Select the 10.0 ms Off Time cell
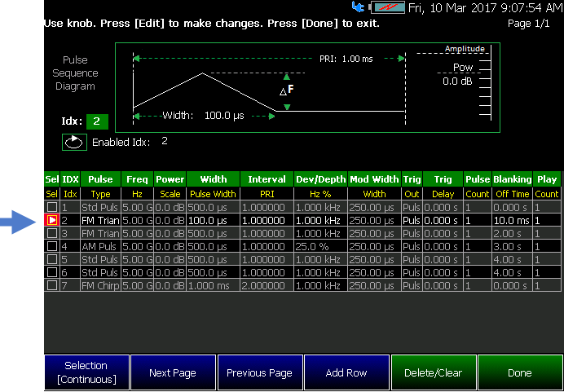Viewport: 564px width, 392px height. pos(512,221)
